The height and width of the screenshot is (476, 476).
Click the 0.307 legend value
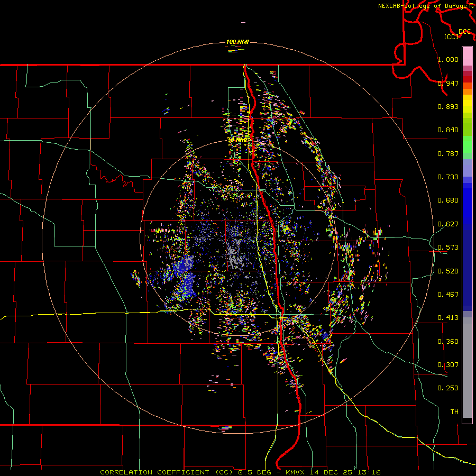(448, 365)
